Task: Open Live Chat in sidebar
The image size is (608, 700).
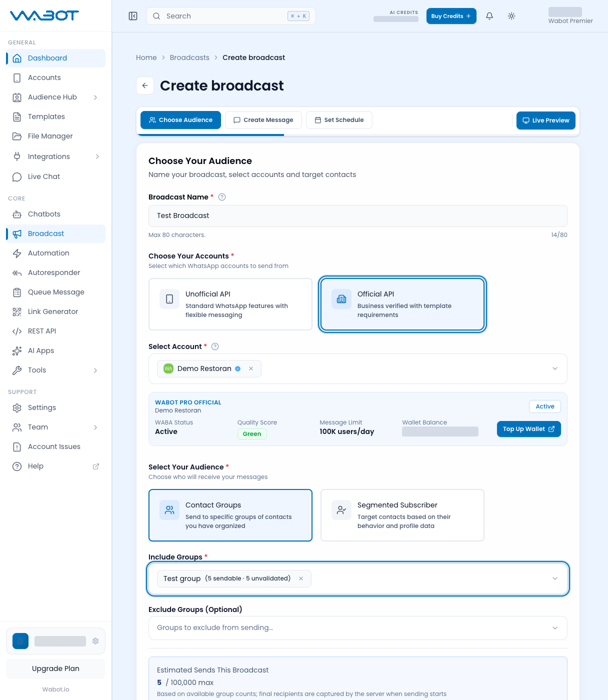Action: click(x=56, y=176)
